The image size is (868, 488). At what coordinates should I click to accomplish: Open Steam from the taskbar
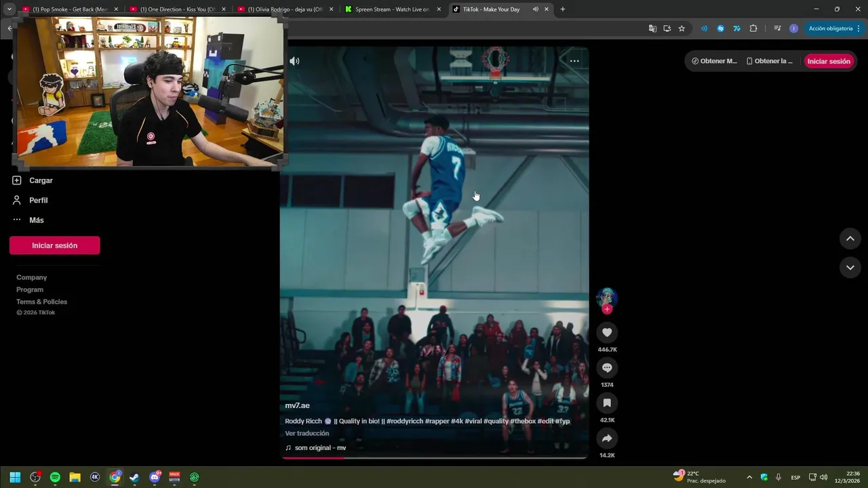click(x=134, y=477)
